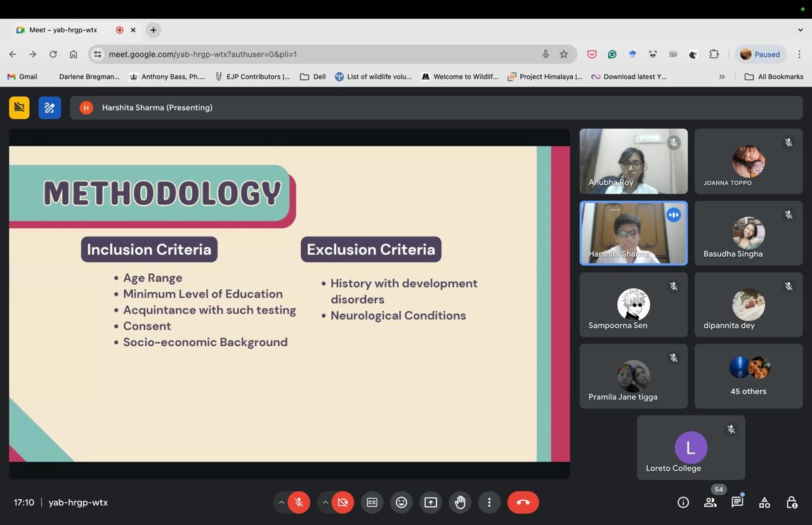Open host controls lock icon
The image size is (812, 525).
(x=792, y=502)
